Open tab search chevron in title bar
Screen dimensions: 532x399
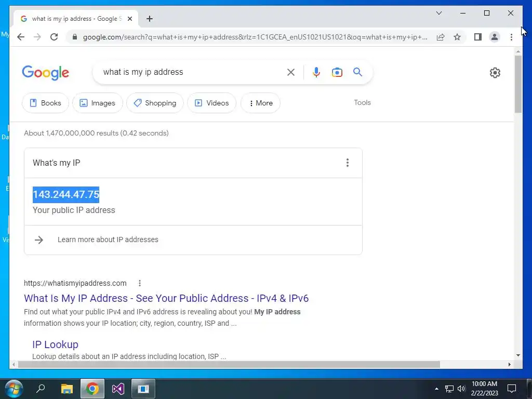coord(438,13)
